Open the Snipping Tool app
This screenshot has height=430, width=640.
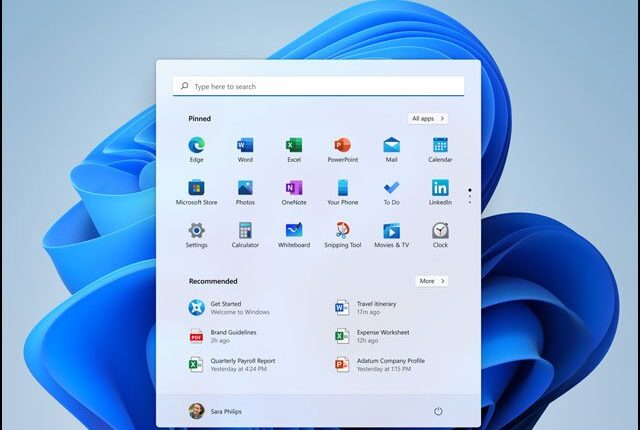coord(343,231)
